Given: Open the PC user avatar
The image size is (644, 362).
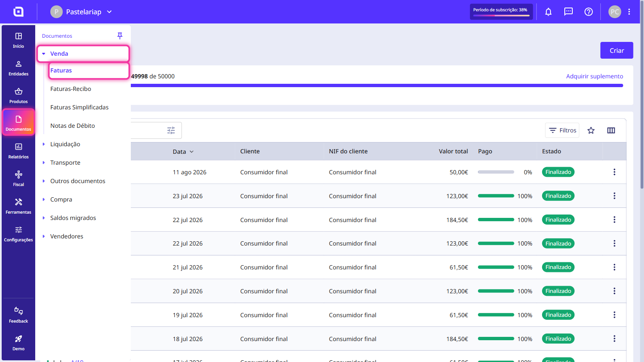Looking at the screenshot, I should (x=615, y=12).
